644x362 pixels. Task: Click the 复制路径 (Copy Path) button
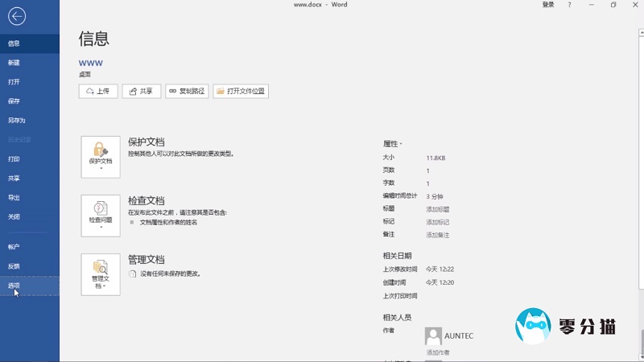[x=187, y=92]
